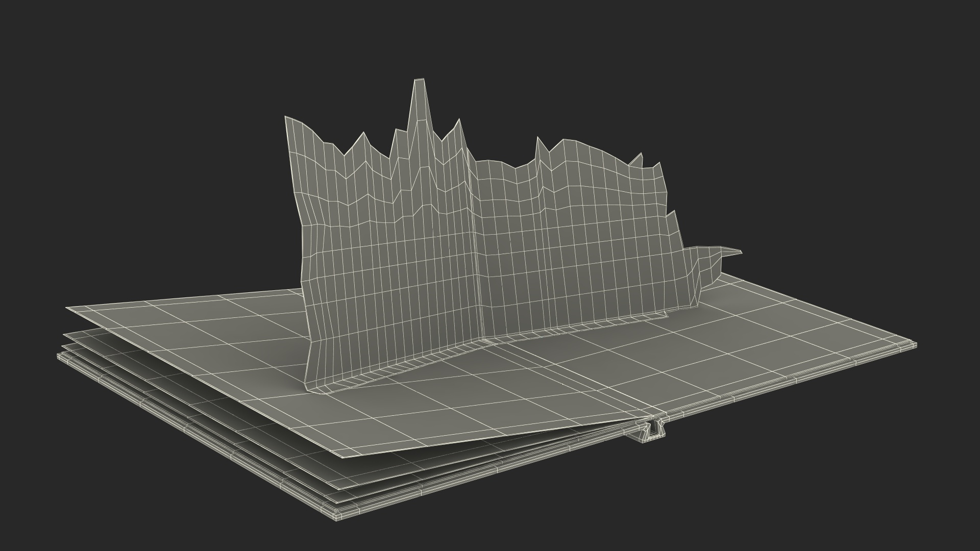Click the top-left corner of pop-up sheet
This screenshot has width=980, height=551.
click(x=287, y=120)
